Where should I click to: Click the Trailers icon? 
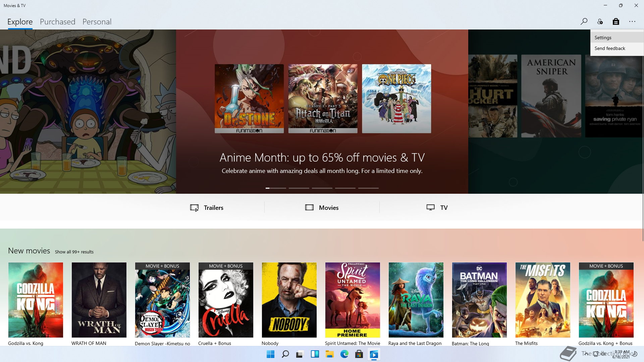(195, 208)
